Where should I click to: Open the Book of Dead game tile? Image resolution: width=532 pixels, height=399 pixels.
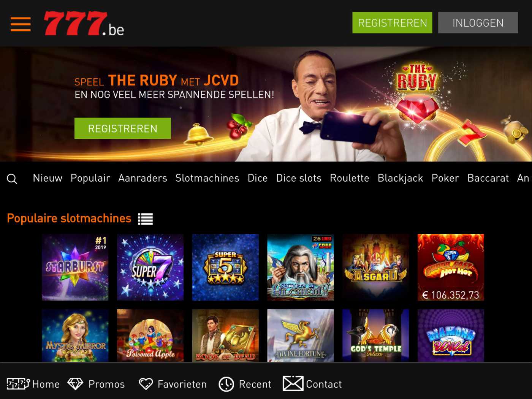[225, 335]
